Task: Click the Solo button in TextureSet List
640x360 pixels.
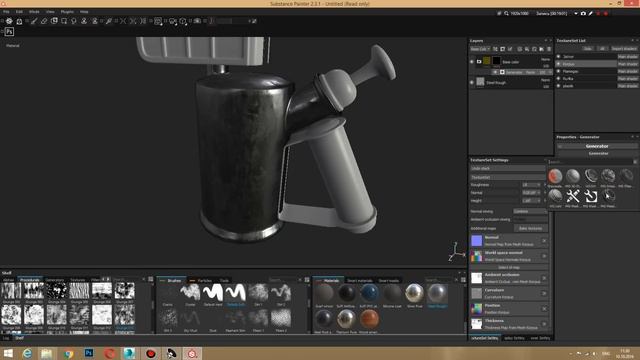Action: click(588, 49)
